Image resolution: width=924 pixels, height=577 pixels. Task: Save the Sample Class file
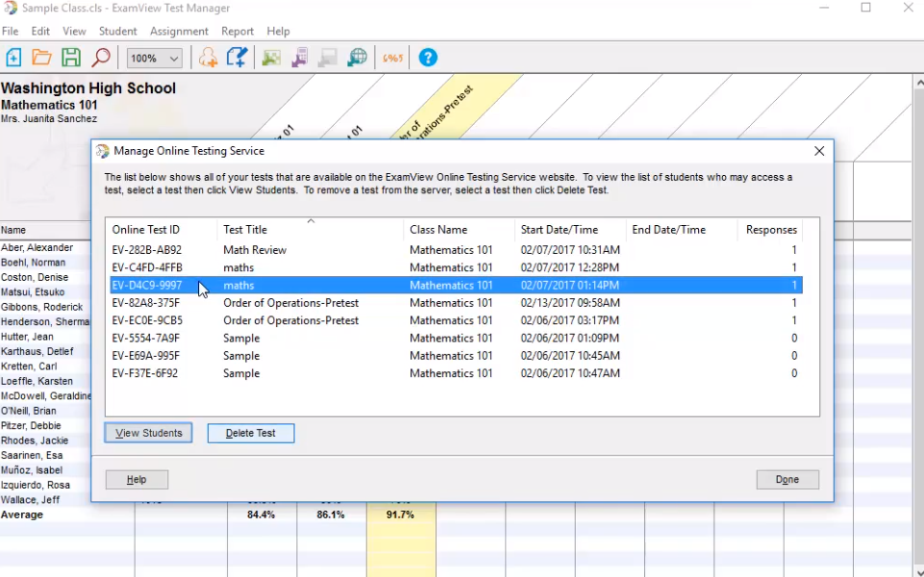coord(71,58)
